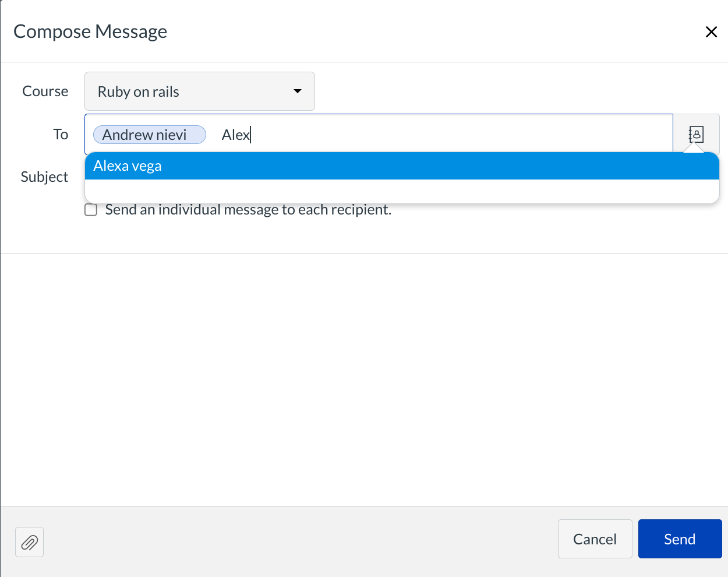Click into the message body area
This screenshot has height=577, width=728.
364,379
